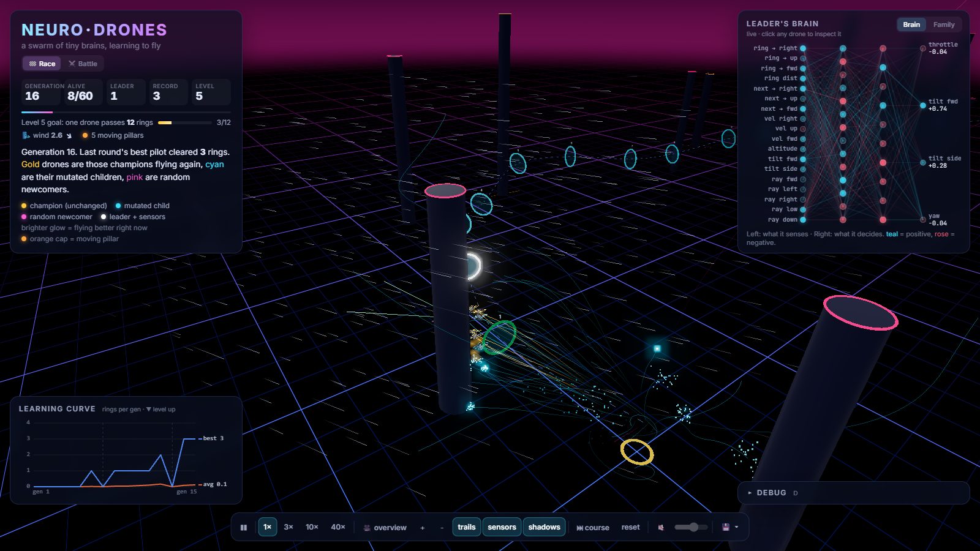The image size is (980, 551).
Task: Click the 'ray down' input node
Action: tap(803, 220)
